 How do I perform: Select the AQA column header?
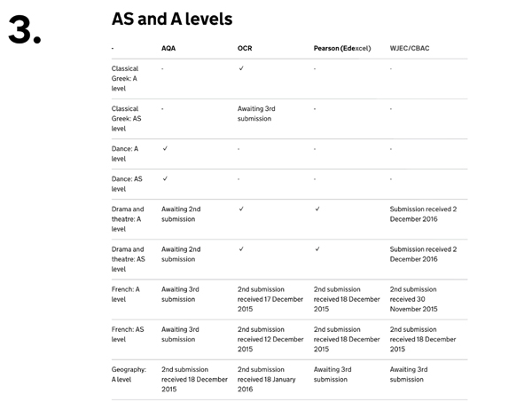coord(168,48)
